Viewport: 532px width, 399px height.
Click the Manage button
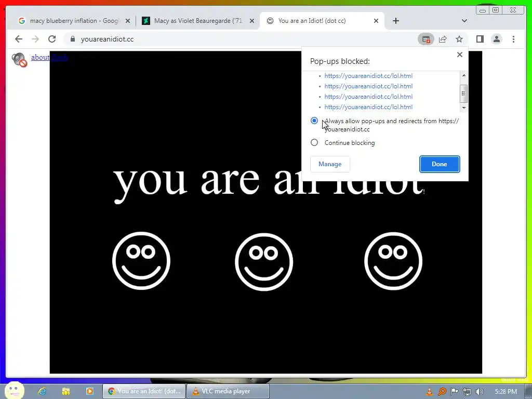click(330, 164)
